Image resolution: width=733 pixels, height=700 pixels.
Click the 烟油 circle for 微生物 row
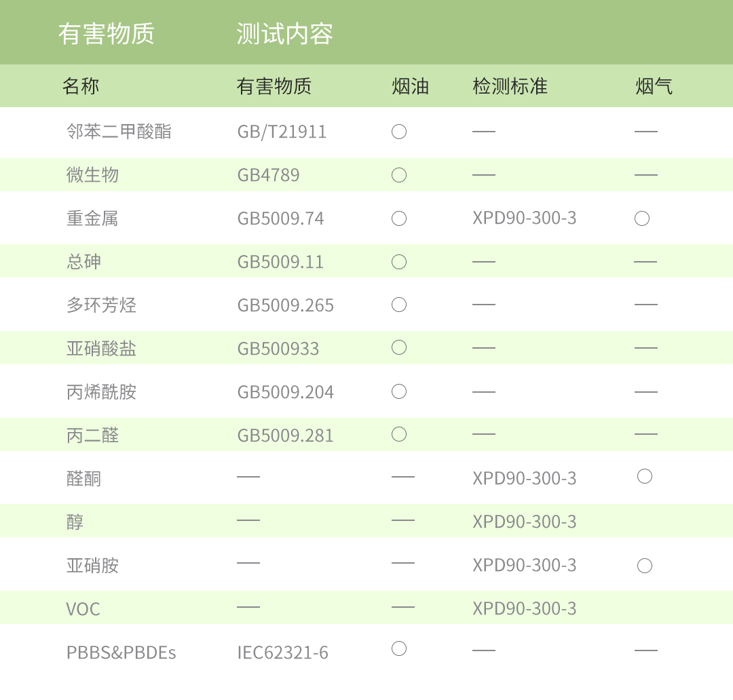399,175
